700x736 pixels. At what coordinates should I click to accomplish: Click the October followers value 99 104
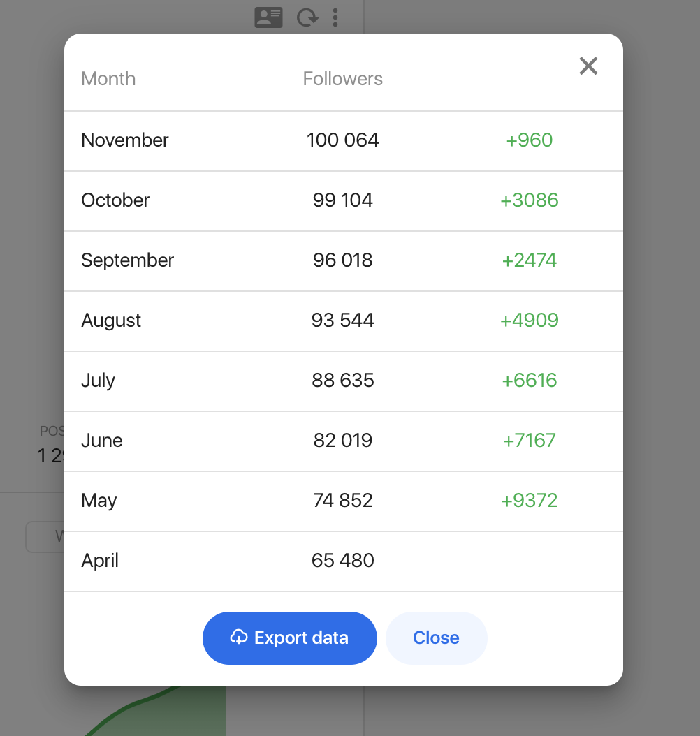tap(342, 200)
